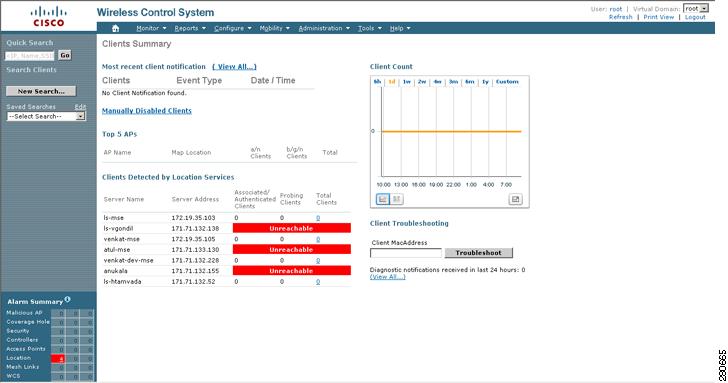Edit saved searches link

(x=80, y=107)
